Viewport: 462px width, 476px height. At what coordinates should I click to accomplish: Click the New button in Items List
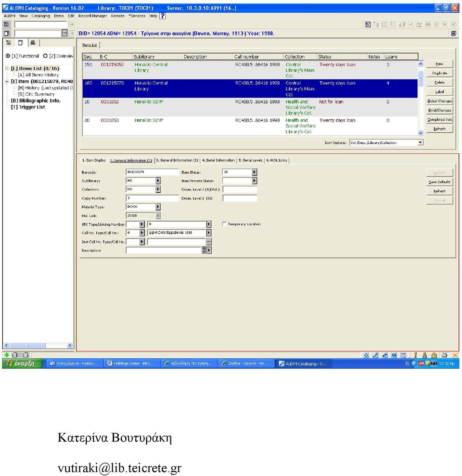click(439, 64)
